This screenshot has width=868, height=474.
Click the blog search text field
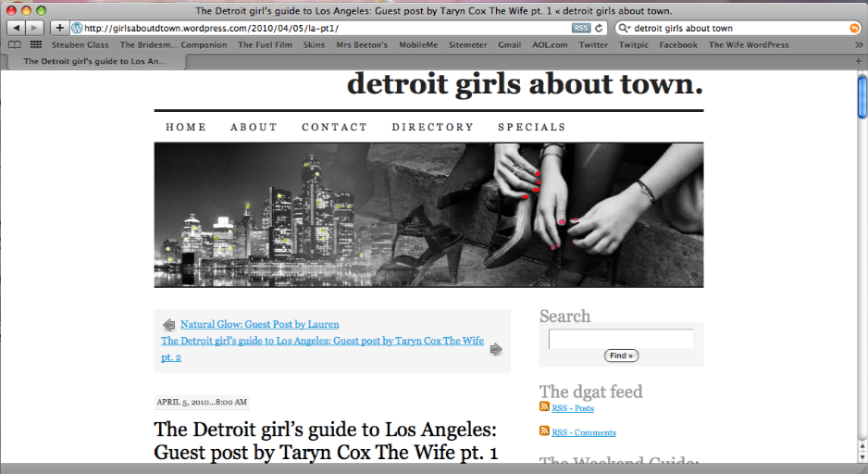pyautogui.click(x=621, y=339)
